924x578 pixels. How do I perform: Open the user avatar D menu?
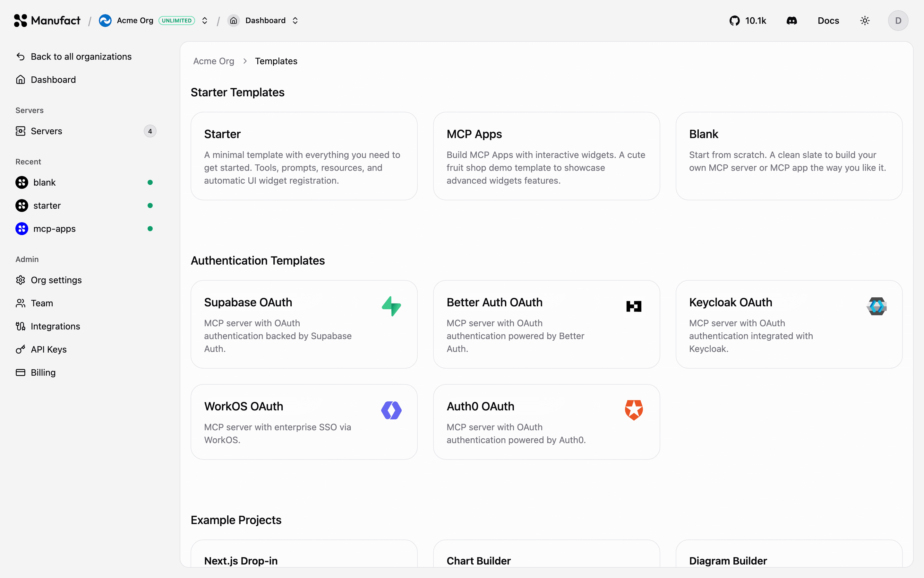(x=898, y=21)
